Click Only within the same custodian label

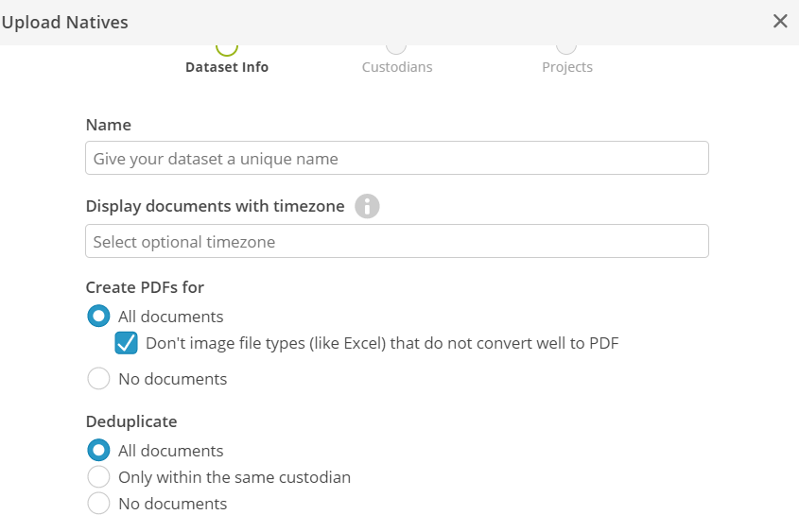pos(234,477)
